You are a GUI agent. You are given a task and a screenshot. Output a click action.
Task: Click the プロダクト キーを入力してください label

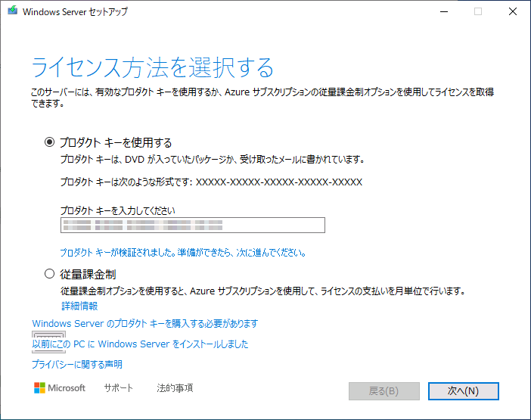118,210
